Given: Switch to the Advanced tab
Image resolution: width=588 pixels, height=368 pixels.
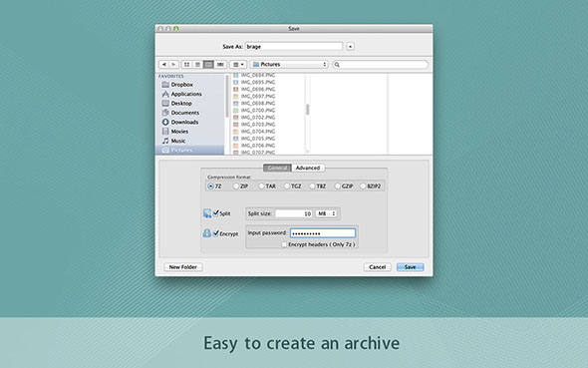Looking at the screenshot, I should tap(308, 168).
